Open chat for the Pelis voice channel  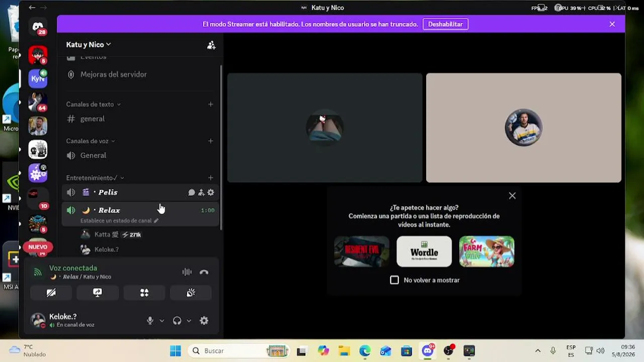(191, 192)
